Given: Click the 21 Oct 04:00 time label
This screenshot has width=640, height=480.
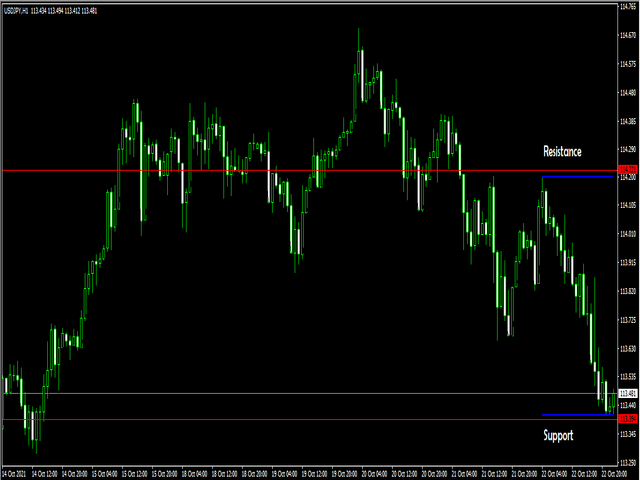Looking at the screenshot, I should [x=464, y=473].
